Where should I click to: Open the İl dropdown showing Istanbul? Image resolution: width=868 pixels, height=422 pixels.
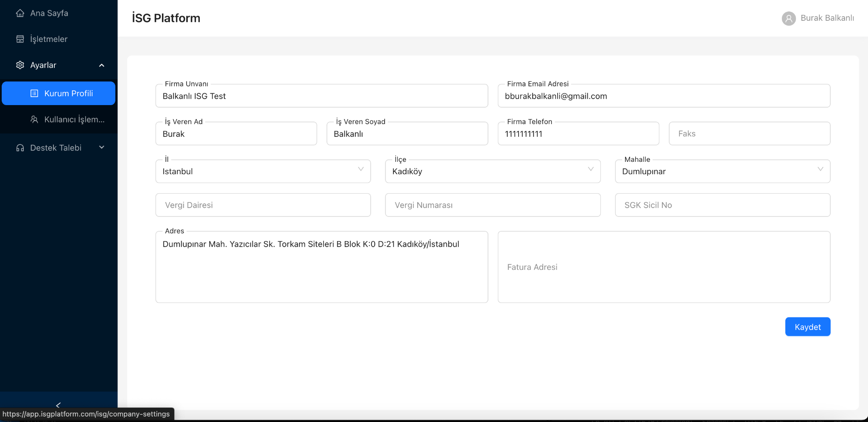point(263,171)
